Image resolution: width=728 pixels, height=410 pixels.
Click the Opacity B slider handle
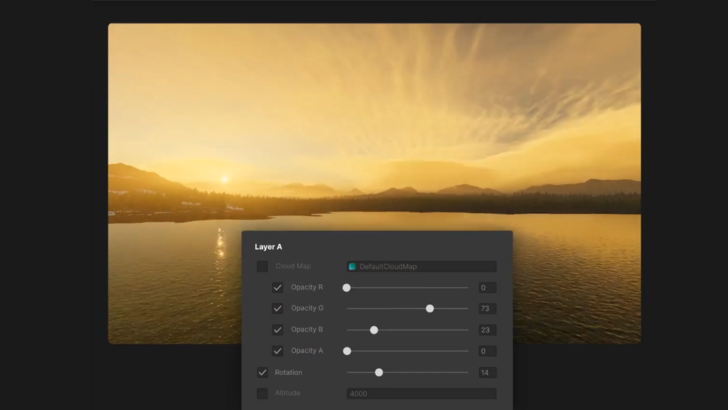tap(374, 330)
